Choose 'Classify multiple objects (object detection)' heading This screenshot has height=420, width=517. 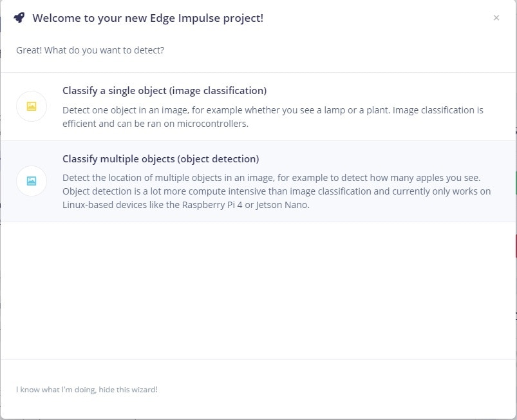tap(160, 158)
